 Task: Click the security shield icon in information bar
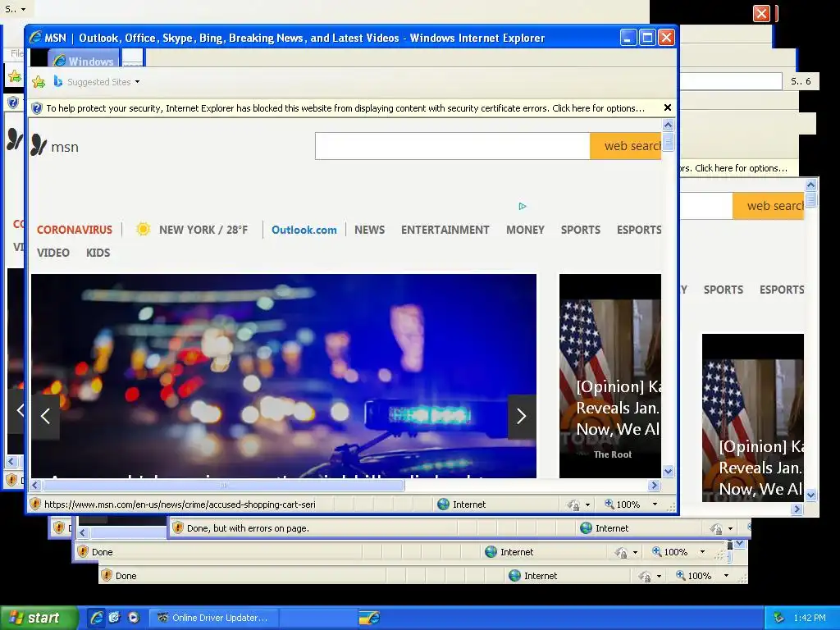coord(36,108)
